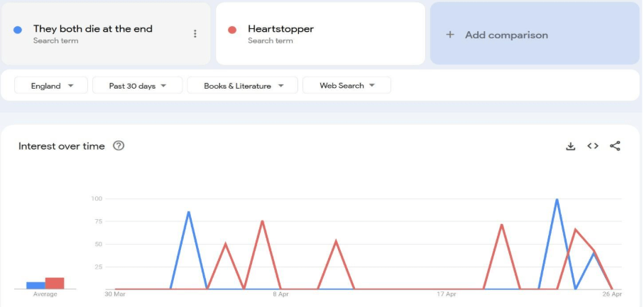The width and height of the screenshot is (644, 307).
Task: Edit the They both die at the end term
Action: pyautogui.click(x=93, y=29)
